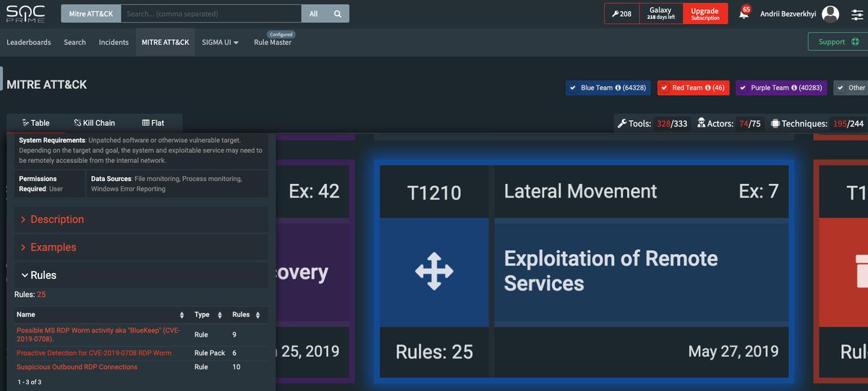The height and width of the screenshot is (391, 868).
Task: Click the T1210 technique ID tile
Action: tap(434, 192)
